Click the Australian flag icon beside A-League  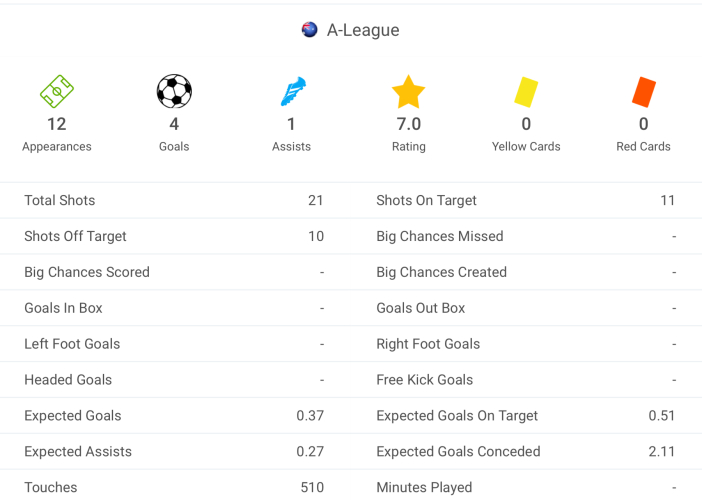point(310,30)
